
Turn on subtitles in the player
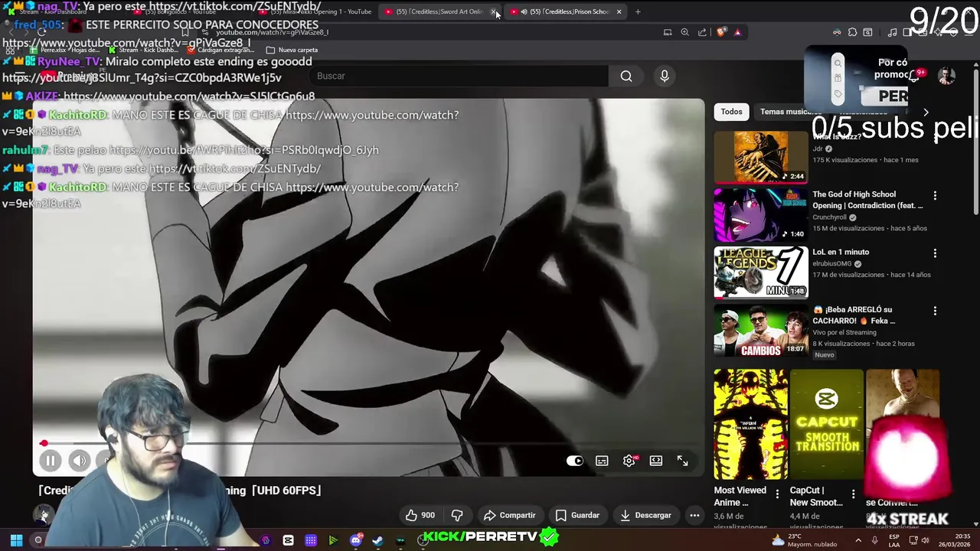click(x=602, y=461)
